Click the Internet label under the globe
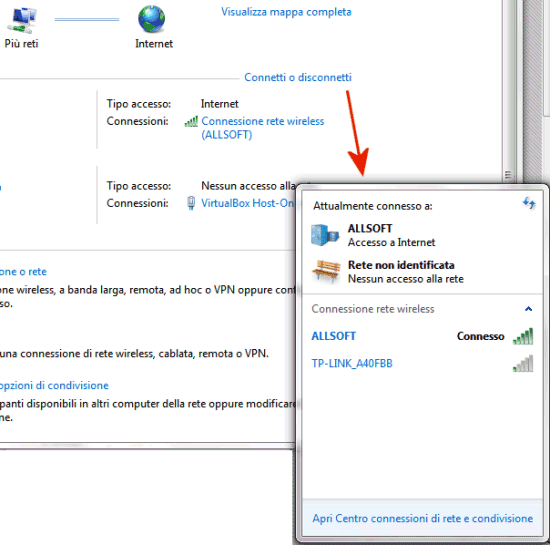Image resolution: width=550 pixels, height=545 pixels. (x=154, y=44)
